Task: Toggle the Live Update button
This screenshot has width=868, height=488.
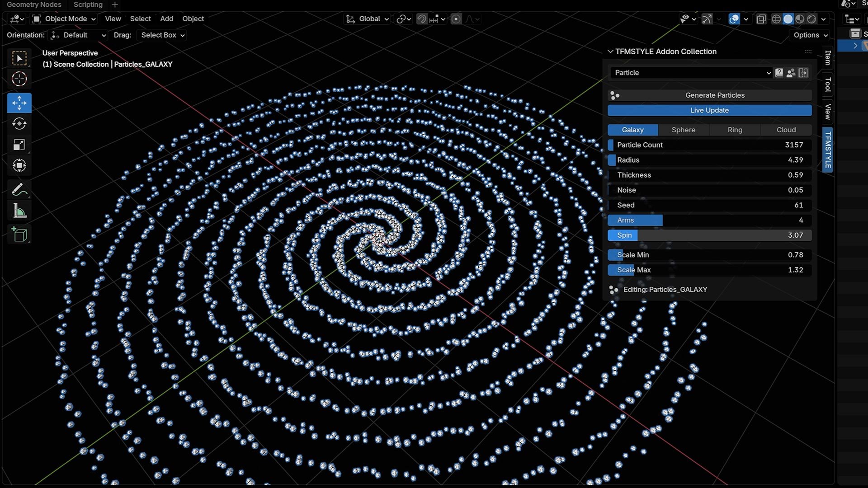Action: click(x=709, y=110)
